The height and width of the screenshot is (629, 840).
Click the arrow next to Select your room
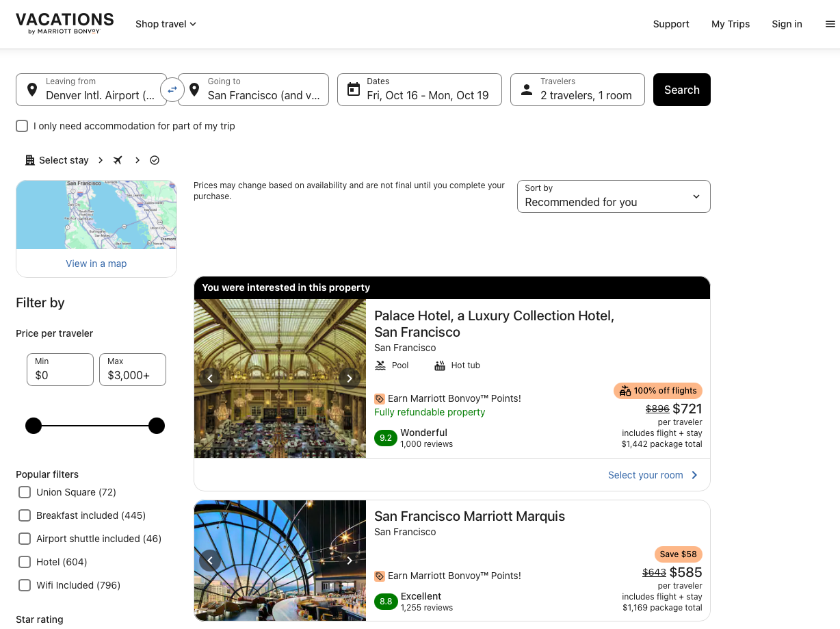pos(694,475)
